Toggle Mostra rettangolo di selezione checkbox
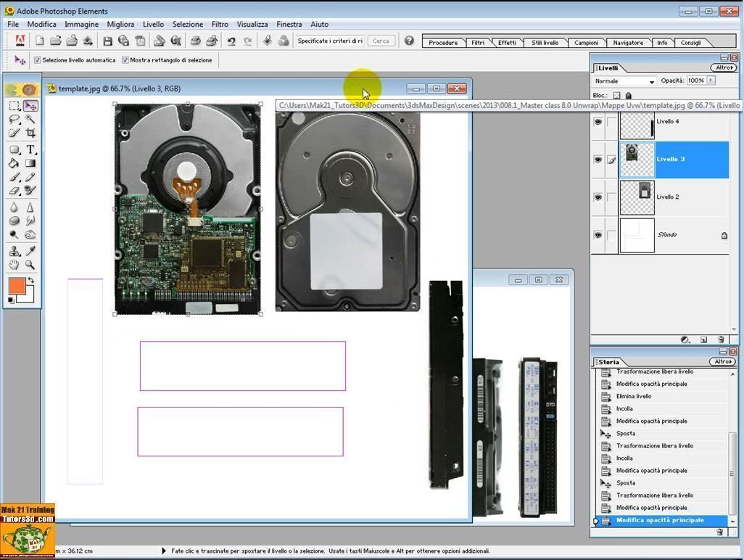The height and width of the screenshot is (560, 744). point(125,60)
